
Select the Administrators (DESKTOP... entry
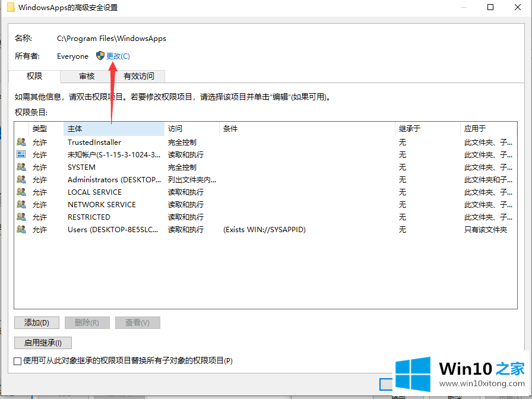(115, 179)
